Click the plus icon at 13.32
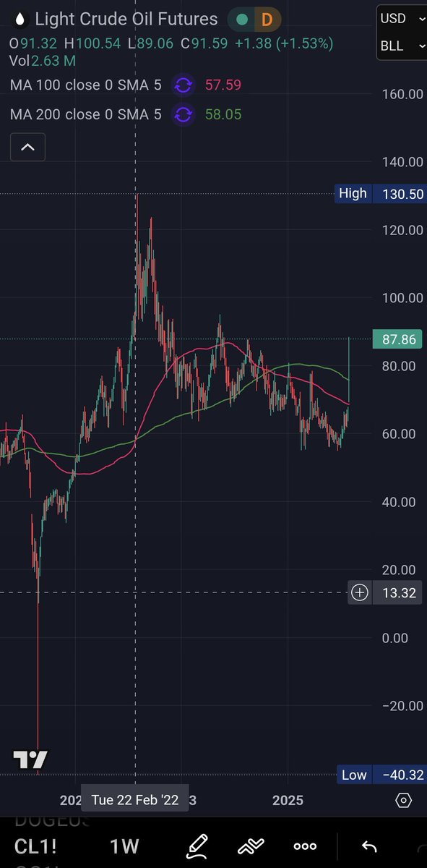Image resolution: width=427 pixels, height=868 pixels. 360,593
